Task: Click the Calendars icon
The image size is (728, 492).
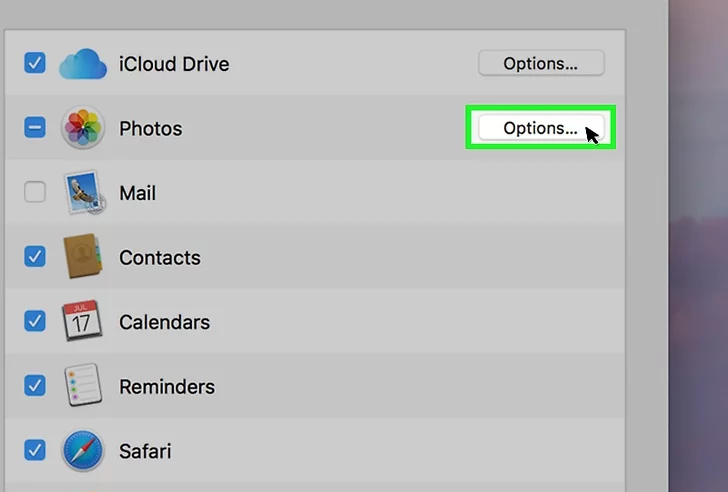Action: coord(83,322)
